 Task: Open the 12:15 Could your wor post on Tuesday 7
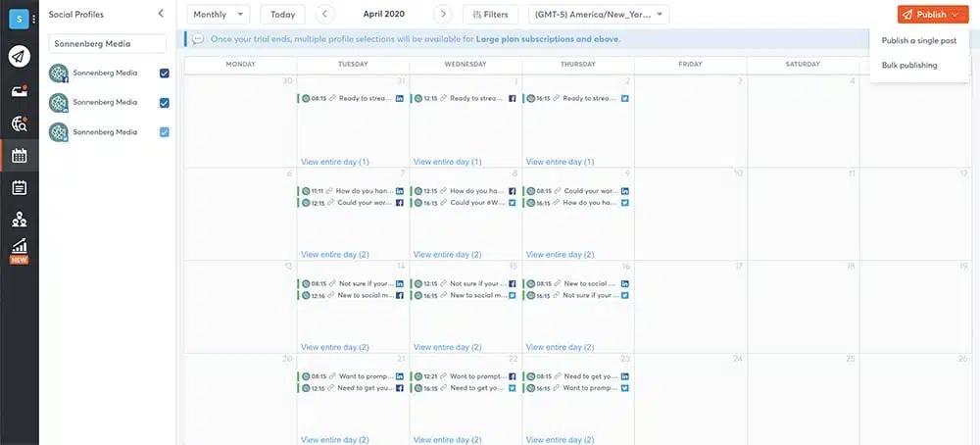(351, 203)
